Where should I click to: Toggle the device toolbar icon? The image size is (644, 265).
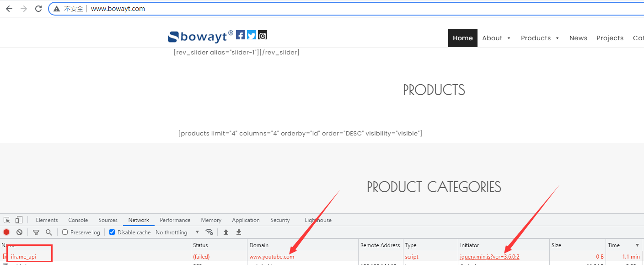click(19, 220)
